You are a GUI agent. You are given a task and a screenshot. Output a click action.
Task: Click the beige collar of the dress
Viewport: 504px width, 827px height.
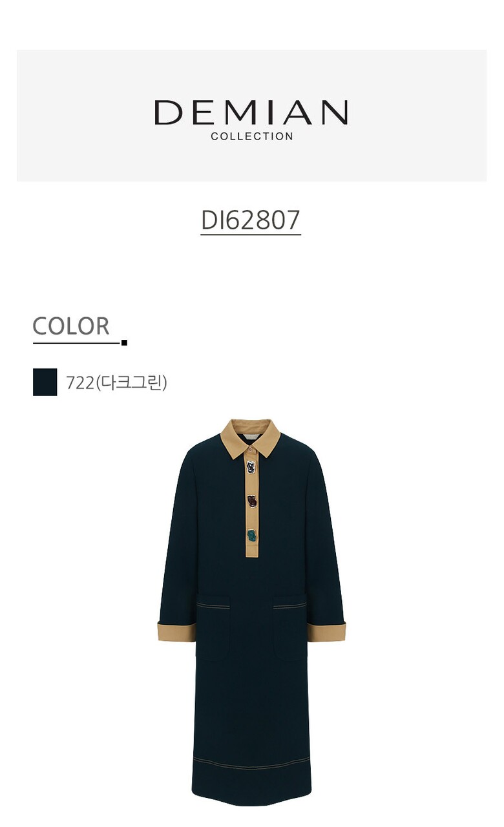251,438
